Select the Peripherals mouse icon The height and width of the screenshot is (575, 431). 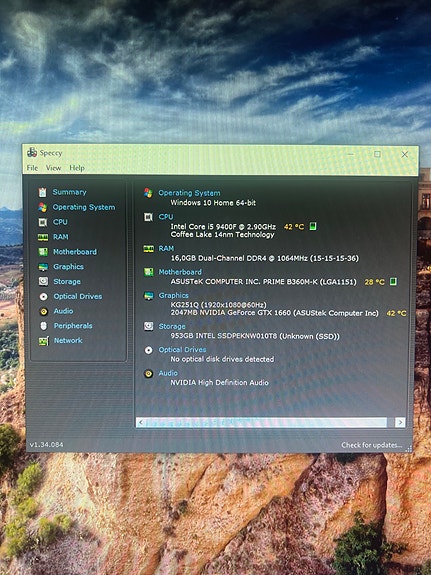43,326
